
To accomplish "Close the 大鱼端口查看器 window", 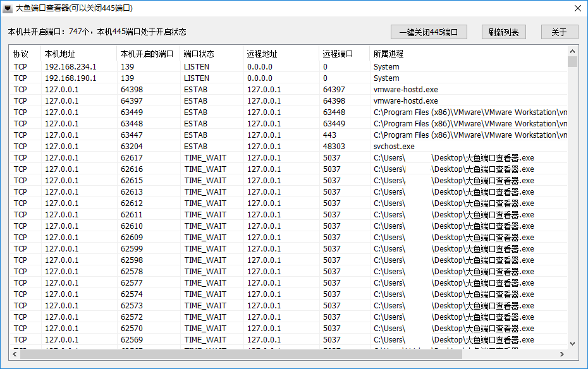I will pyautogui.click(x=577, y=9).
